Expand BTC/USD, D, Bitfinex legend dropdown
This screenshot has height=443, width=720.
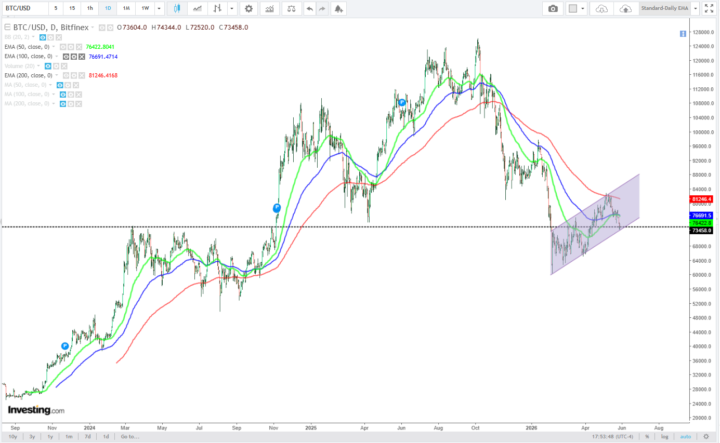point(93,27)
